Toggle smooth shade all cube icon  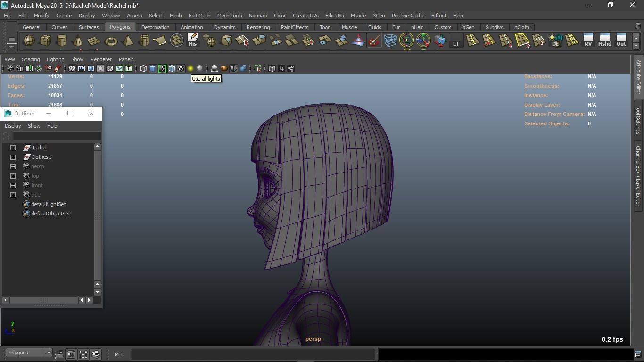153,68
